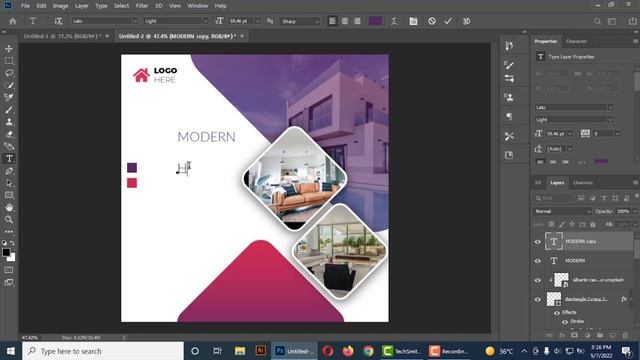
Task: Select the Eraser tool
Action: pos(9,134)
